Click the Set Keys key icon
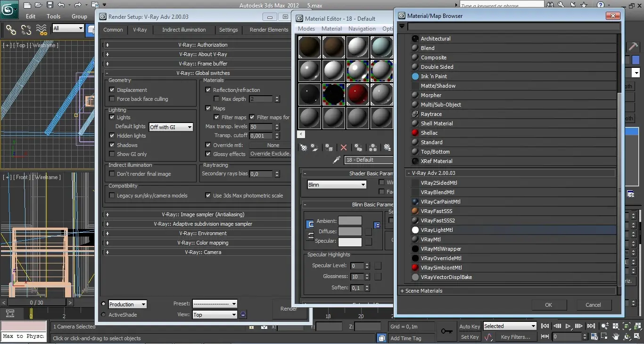 click(x=446, y=331)
